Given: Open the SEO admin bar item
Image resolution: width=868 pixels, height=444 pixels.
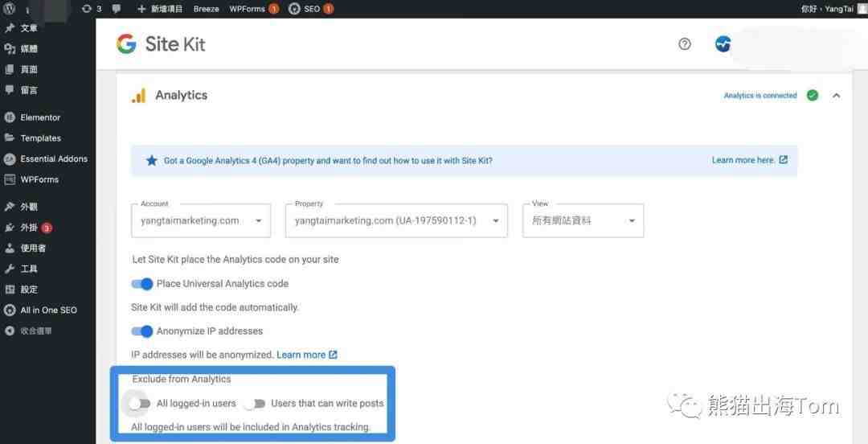Looking at the screenshot, I should tap(310, 9).
